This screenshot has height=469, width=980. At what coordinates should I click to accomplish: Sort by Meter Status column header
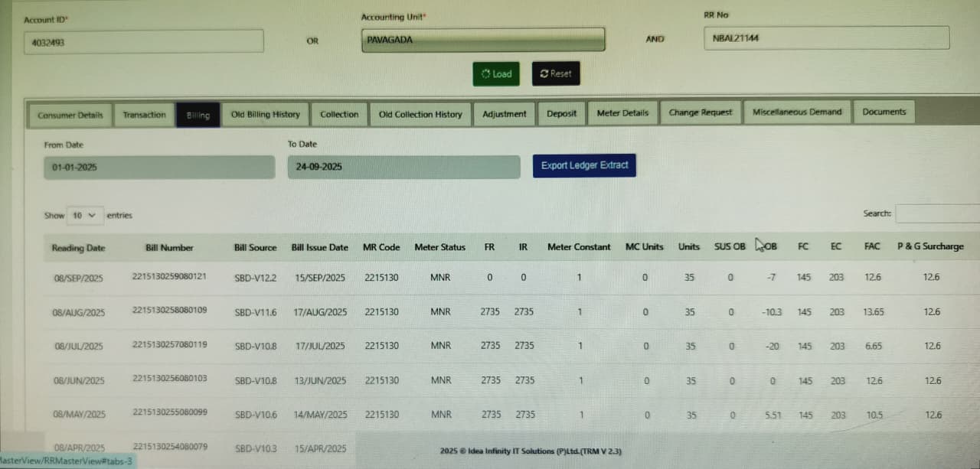click(439, 247)
